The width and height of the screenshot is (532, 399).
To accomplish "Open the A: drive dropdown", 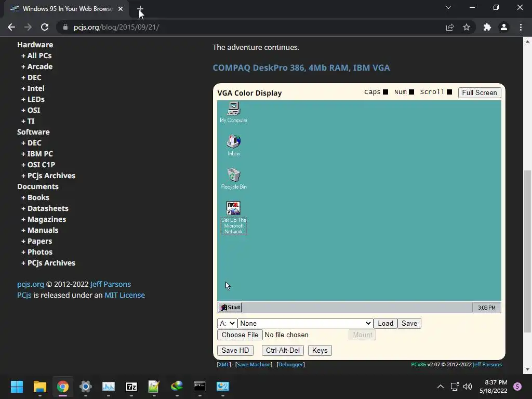I will [x=227, y=323].
